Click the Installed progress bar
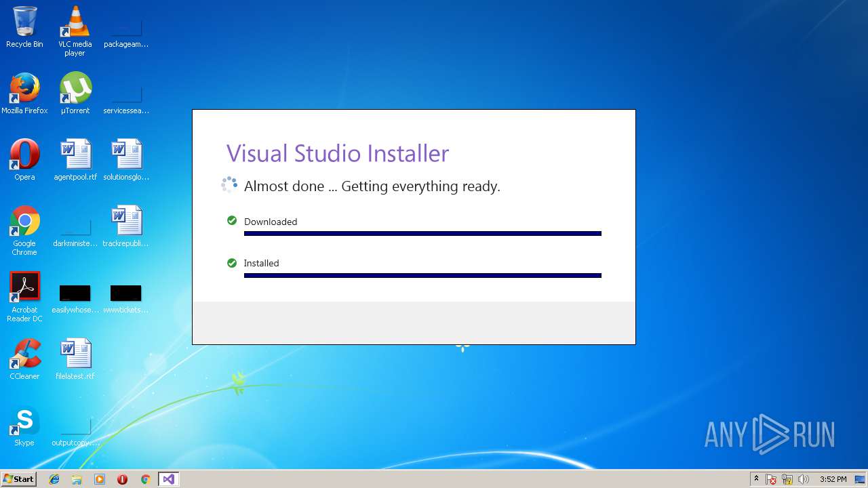This screenshot has height=488, width=868. point(422,275)
